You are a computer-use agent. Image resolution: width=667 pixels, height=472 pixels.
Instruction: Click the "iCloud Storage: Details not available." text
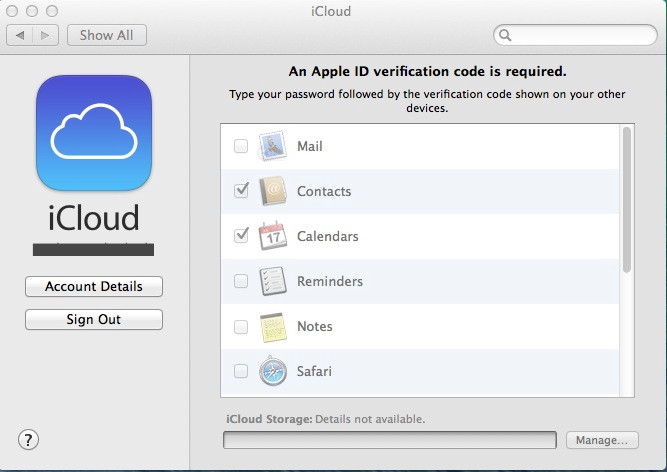point(325,419)
